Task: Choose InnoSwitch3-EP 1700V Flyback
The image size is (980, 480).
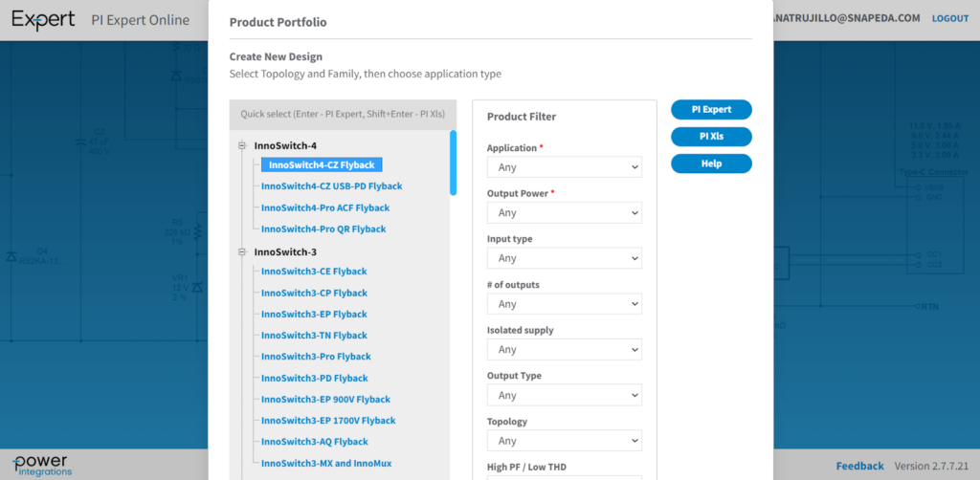Action: tap(328, 421)
